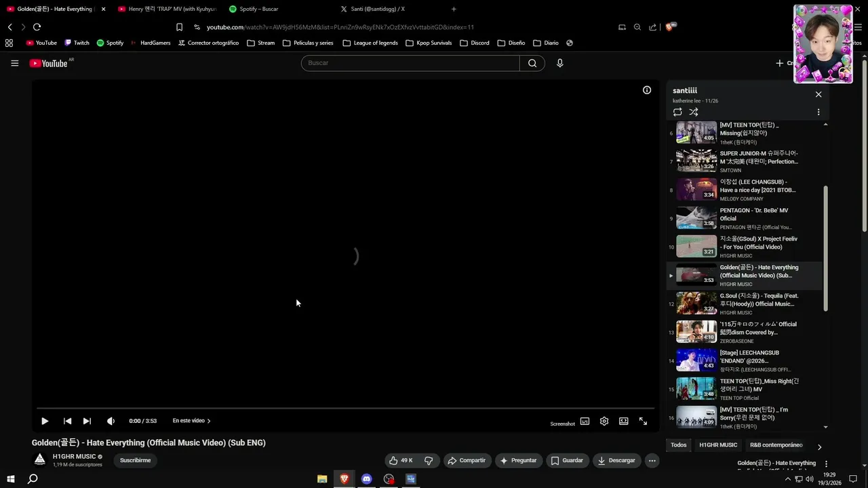Select the H1GHR MUSIC filter chip

click(718, 445)
